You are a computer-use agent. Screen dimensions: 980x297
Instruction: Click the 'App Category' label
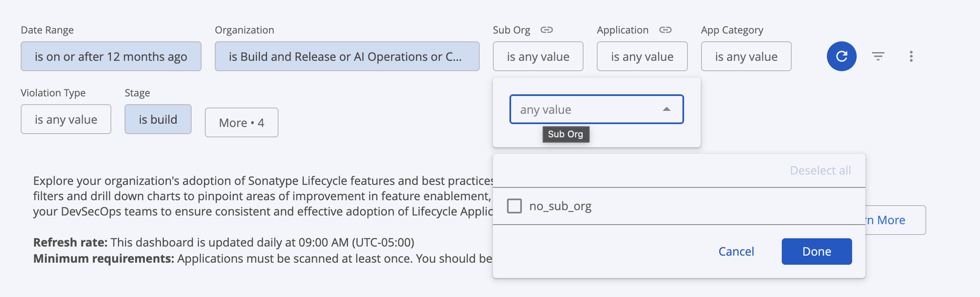pos(732,30)
